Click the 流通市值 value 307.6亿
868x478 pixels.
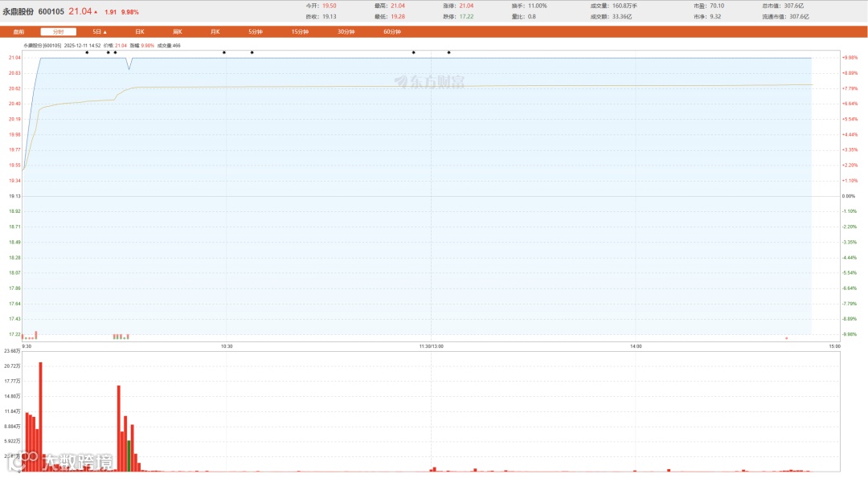(800, 17)
